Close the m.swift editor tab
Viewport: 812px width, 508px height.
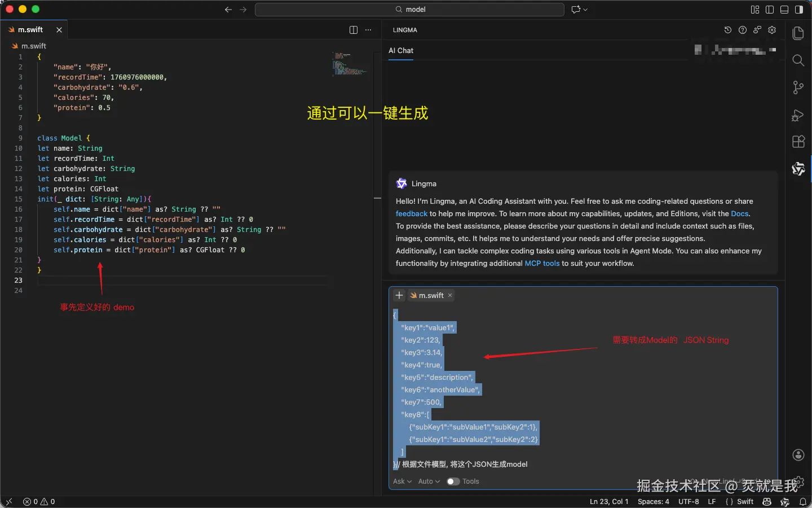tap(59, 30)
